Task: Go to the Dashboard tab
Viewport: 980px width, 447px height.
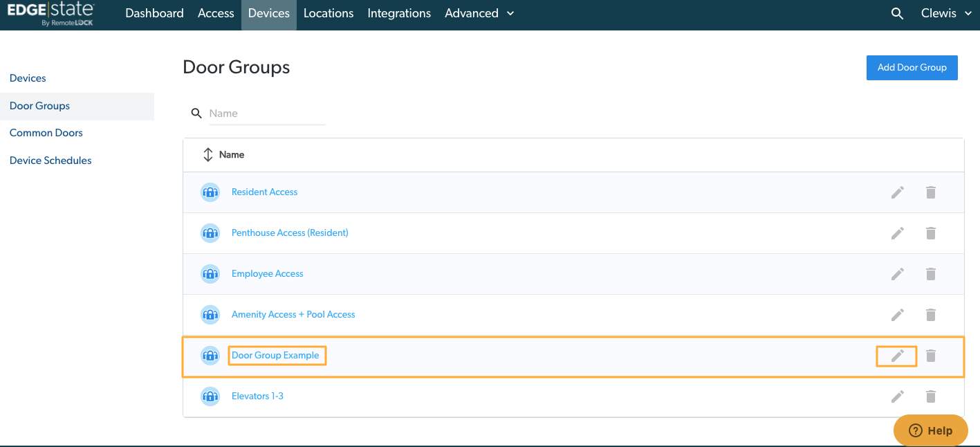Action: [154, 14]
